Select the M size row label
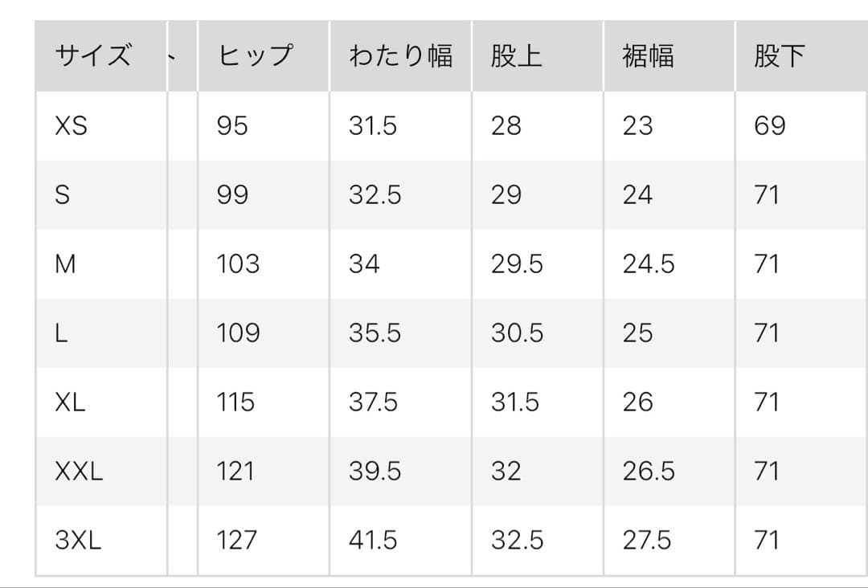The width and height of the screenshot is (868, 588). (65, 264)
